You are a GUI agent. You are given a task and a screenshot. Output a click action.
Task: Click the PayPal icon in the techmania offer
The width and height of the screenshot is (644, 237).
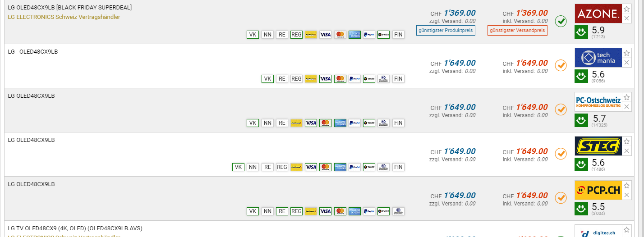354,79
